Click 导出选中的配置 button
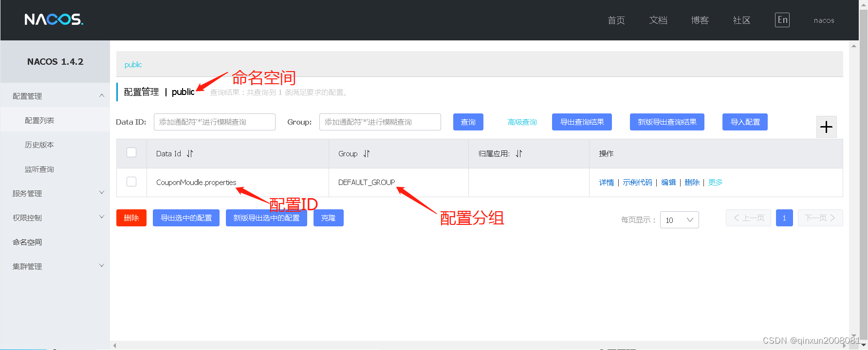 [x=186, y=218]
